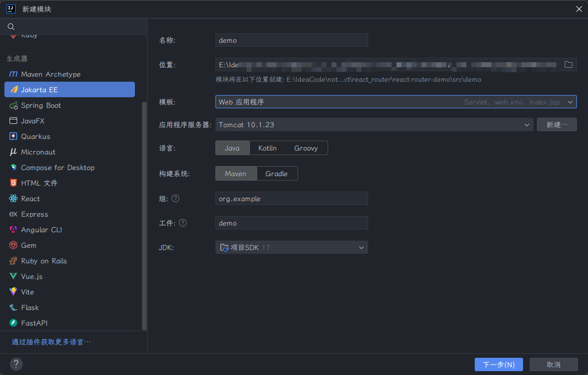Click the Gem ruby icon
This screenshot has height=375, width=588.
click(13, 245)
